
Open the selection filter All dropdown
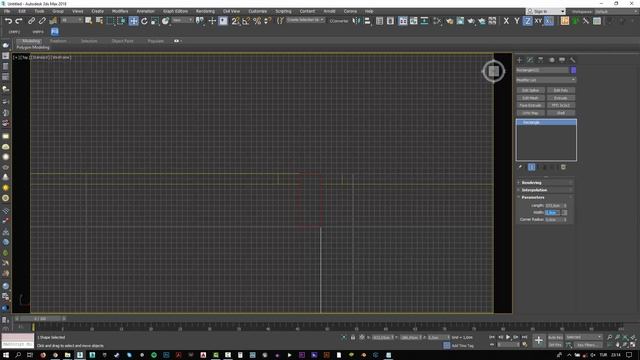72,20
